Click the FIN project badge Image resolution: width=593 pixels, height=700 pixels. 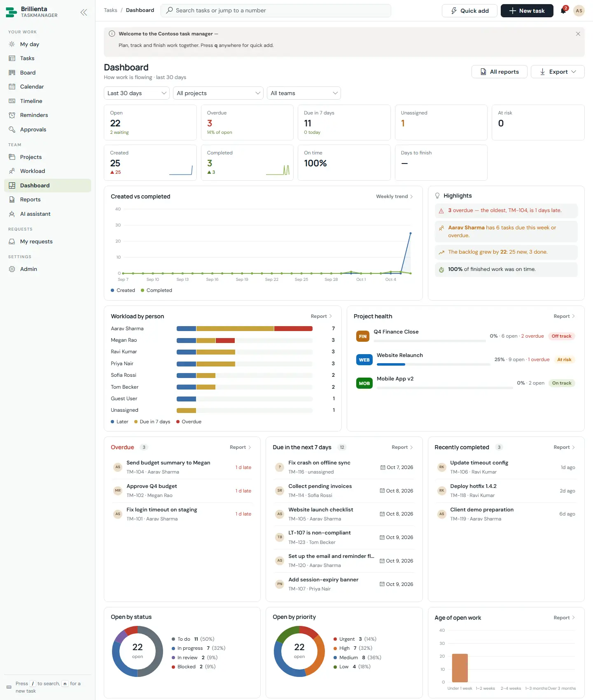(363, 336)
